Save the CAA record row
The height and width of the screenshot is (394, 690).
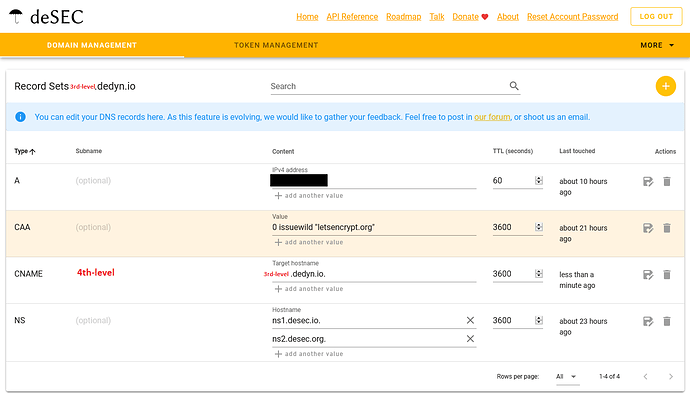[x=648, y=228]
